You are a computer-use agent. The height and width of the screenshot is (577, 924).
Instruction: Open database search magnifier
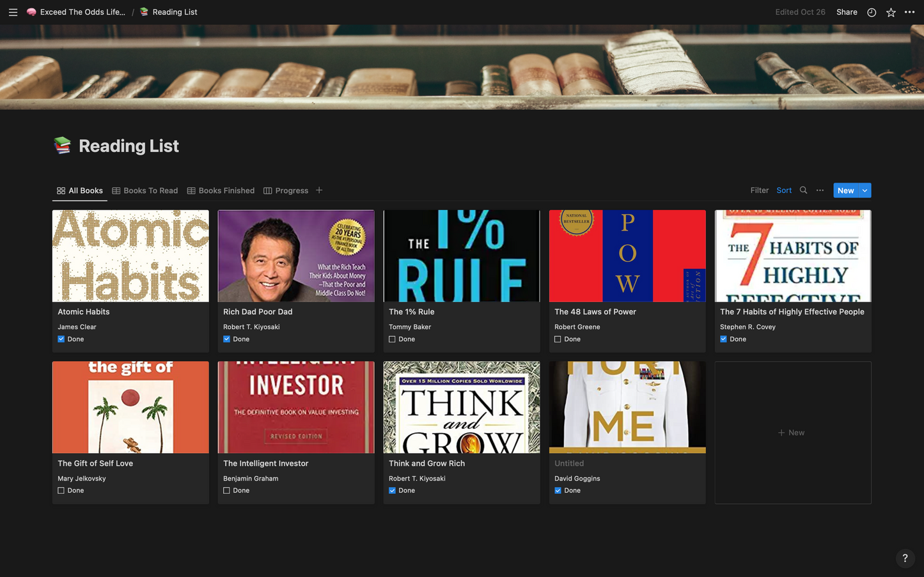click(804, 190)
